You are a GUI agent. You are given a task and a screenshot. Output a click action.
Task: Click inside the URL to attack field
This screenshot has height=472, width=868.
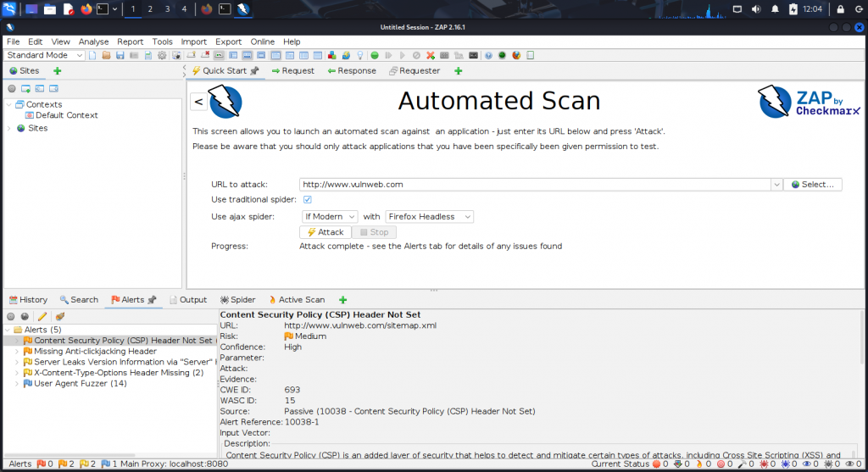coord(535,184)
